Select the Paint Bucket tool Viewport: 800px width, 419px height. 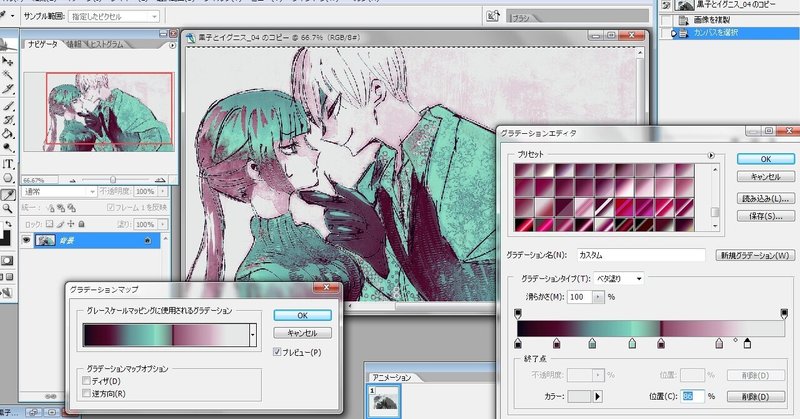click(8, 134)
